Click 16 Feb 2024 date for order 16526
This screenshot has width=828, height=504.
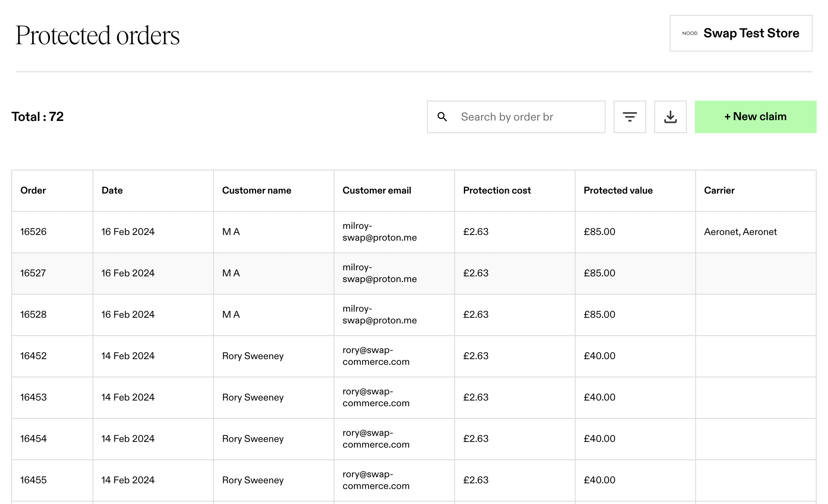point(128,232)
